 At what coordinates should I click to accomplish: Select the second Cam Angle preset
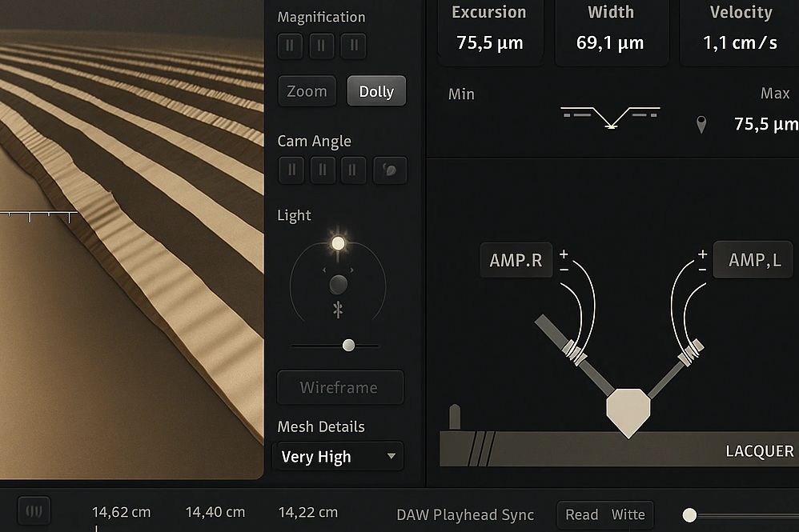[x=323, y=170]
